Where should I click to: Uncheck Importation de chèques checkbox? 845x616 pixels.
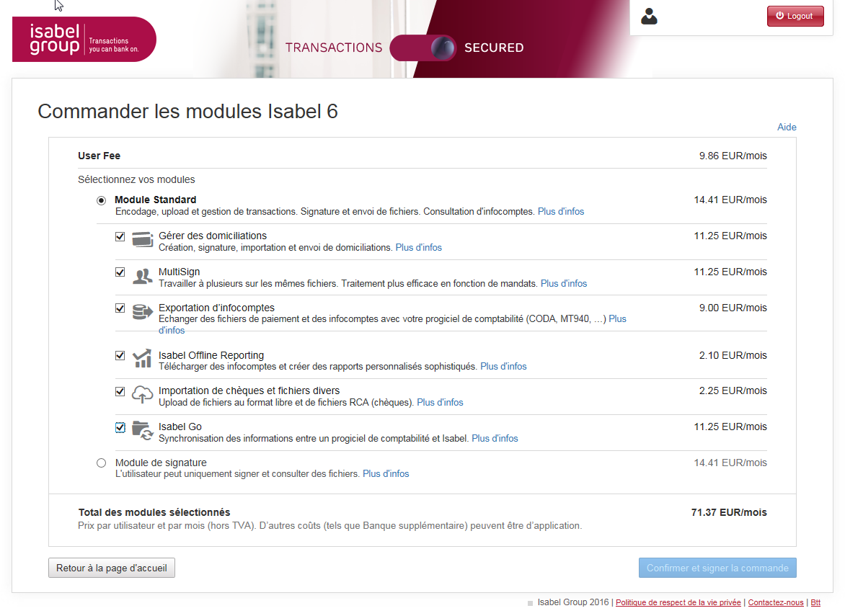click(x=120, y=391)
